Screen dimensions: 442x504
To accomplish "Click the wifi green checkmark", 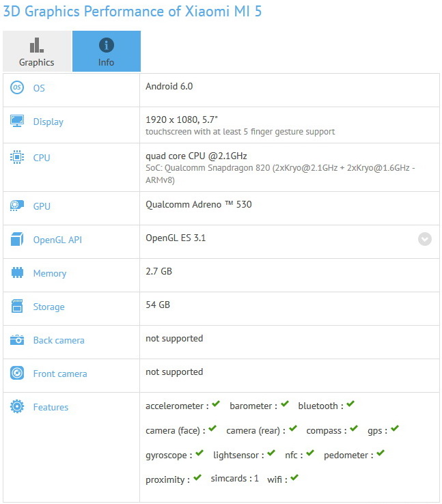I will coord(294,477).
